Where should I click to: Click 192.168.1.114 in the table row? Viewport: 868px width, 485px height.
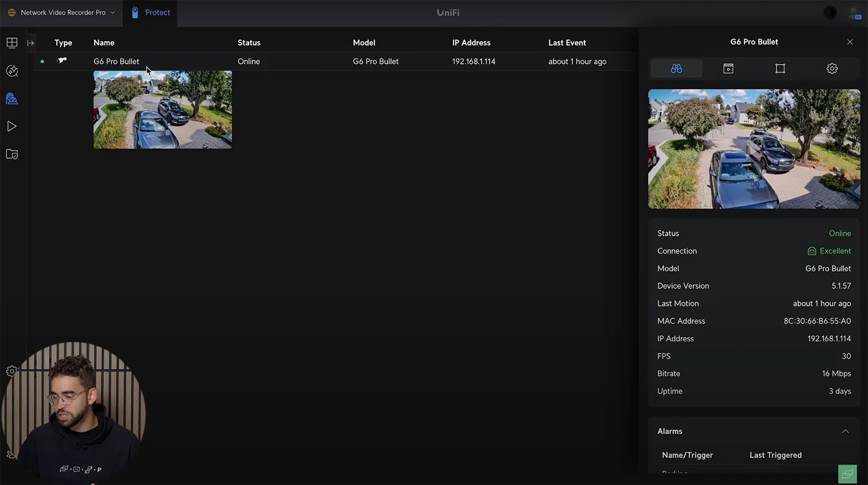(474, 61)
